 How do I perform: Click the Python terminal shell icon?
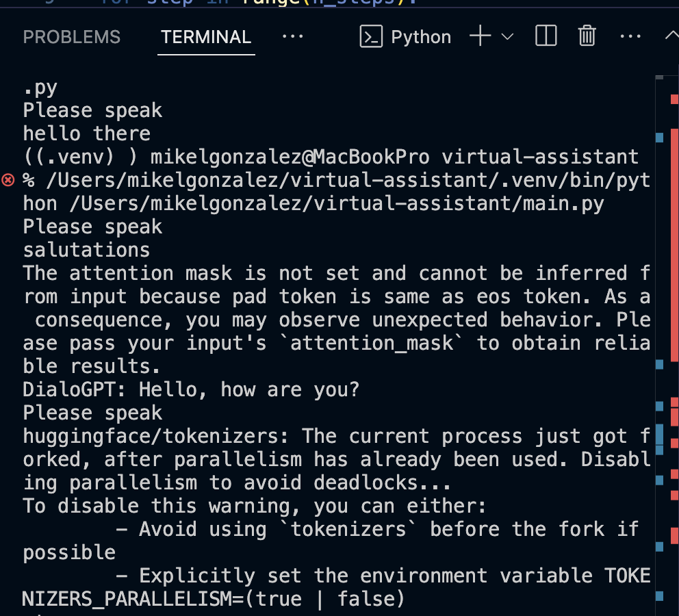pyautogui.click(x=371, y=36)
